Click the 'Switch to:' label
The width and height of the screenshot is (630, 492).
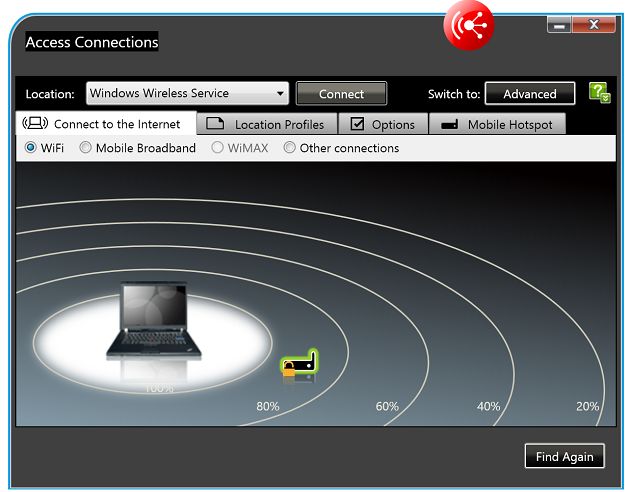point(454,94)
